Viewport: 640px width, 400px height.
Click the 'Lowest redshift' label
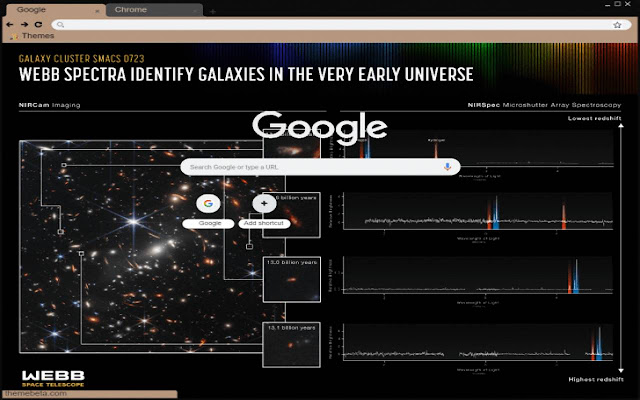[x=594, y=118]
